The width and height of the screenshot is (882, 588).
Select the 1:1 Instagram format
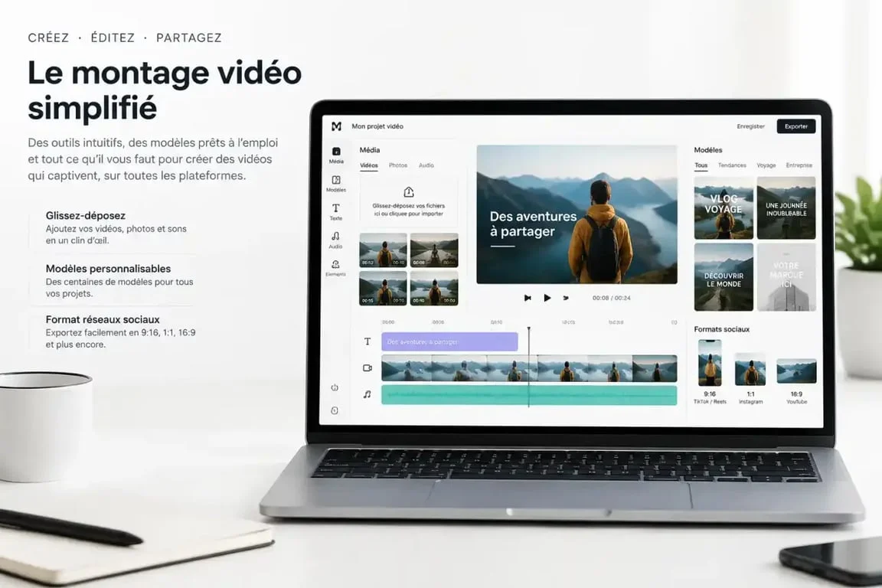pyautogui.click(x=750, y=378)
